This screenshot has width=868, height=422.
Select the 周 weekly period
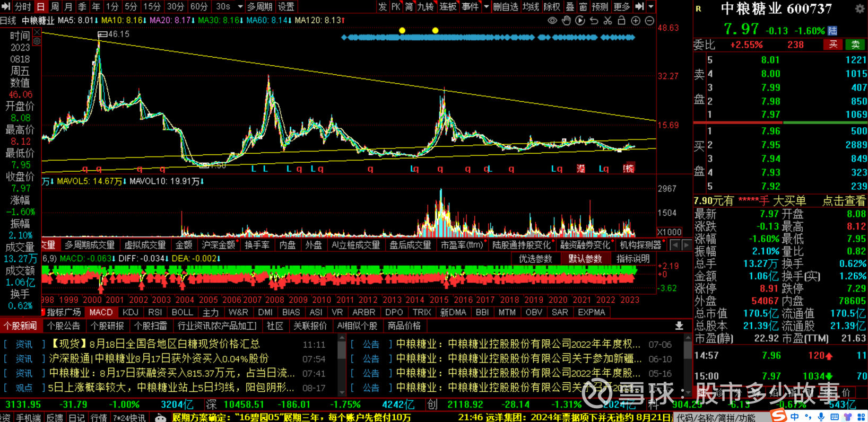[55, 6]
